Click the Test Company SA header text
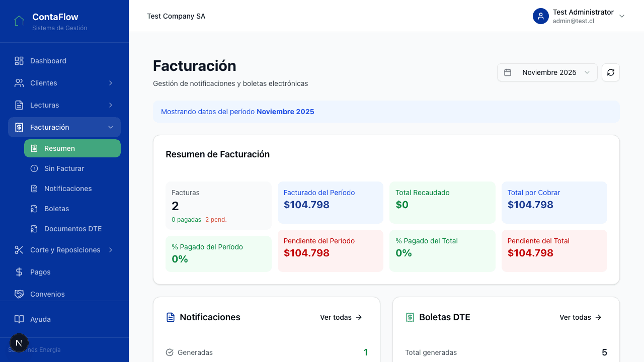The height and width of the screenshot is (362, 644). pos(176,16)
